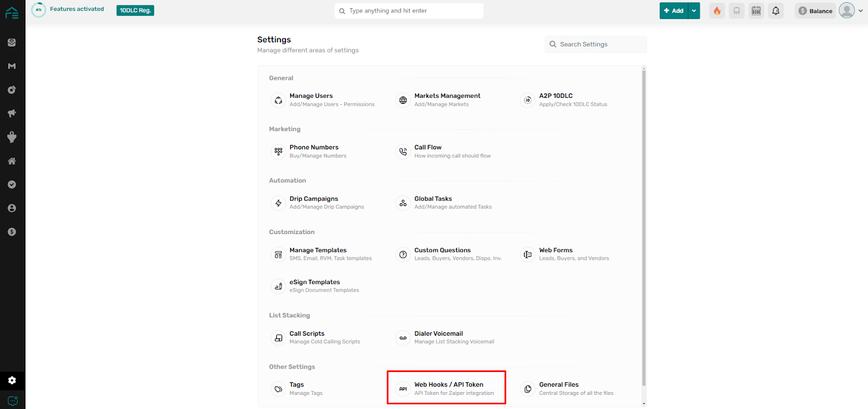Click 'Manage different areas of settings' text

308,51
